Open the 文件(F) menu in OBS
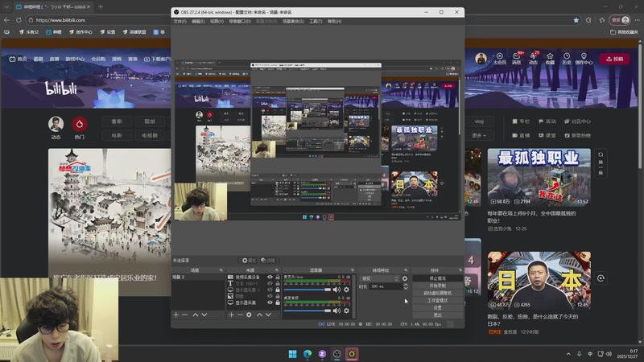 point(180,22)
